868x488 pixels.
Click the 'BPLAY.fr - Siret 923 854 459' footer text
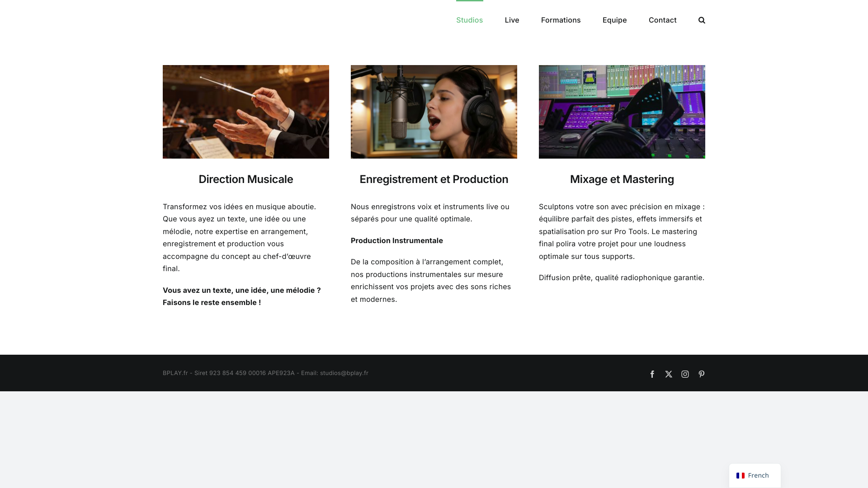[214, 373]
